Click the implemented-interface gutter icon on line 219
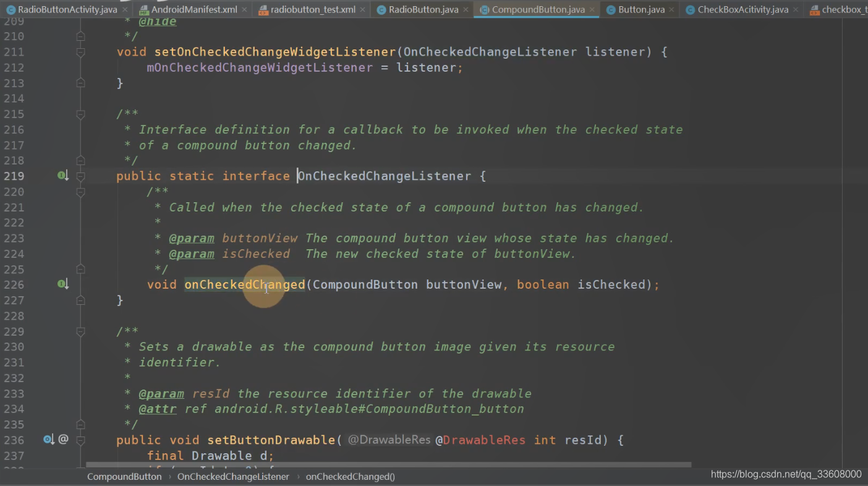Image resolution: width=868 pixels, height=486 pixels. point(62,176)
